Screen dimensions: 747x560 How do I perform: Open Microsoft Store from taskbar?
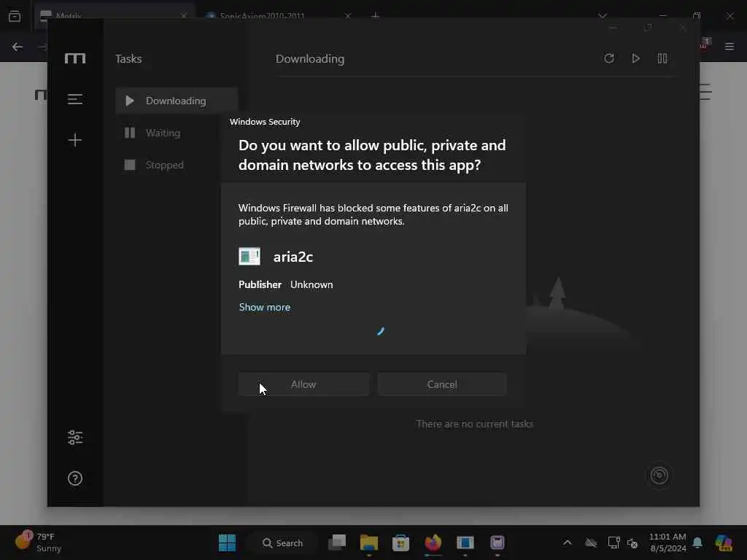(400, 542)
